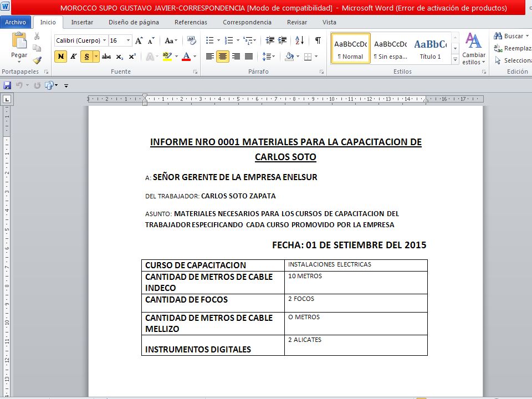This screenshot has width=532, height=399.
Task: Expand the styles gallery more arrow
Action: pyautogui.click(x=456, y=60)
